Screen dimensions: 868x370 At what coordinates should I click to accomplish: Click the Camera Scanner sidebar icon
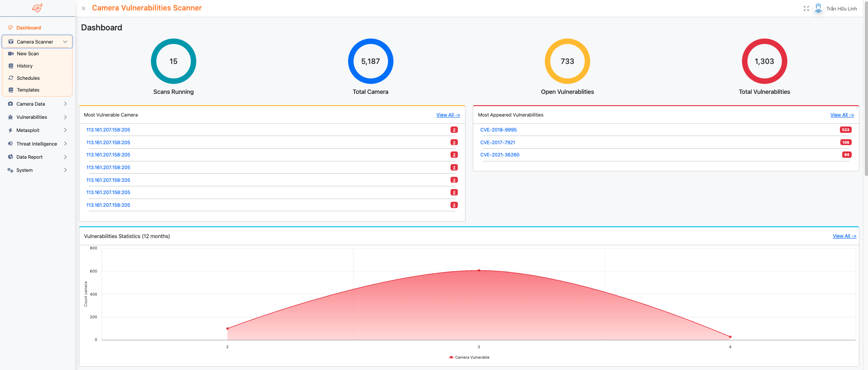pyautogui.click(x=11, y=42)
